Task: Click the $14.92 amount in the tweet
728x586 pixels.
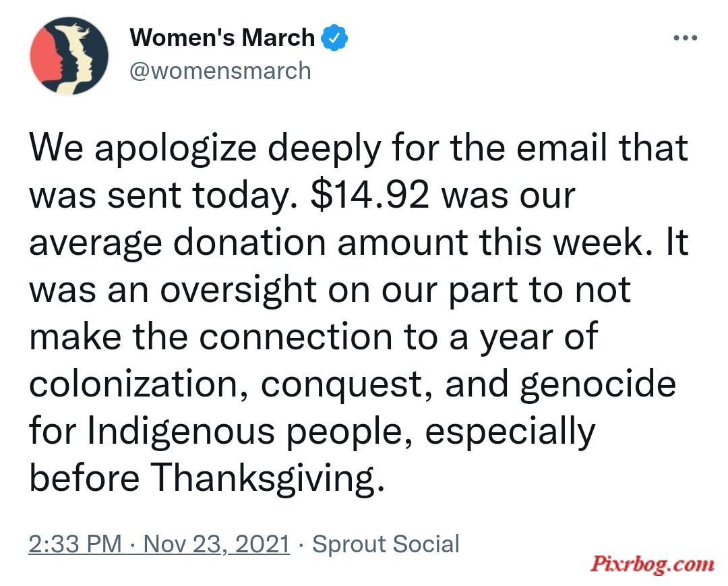Action: click(x=370, y=195)
